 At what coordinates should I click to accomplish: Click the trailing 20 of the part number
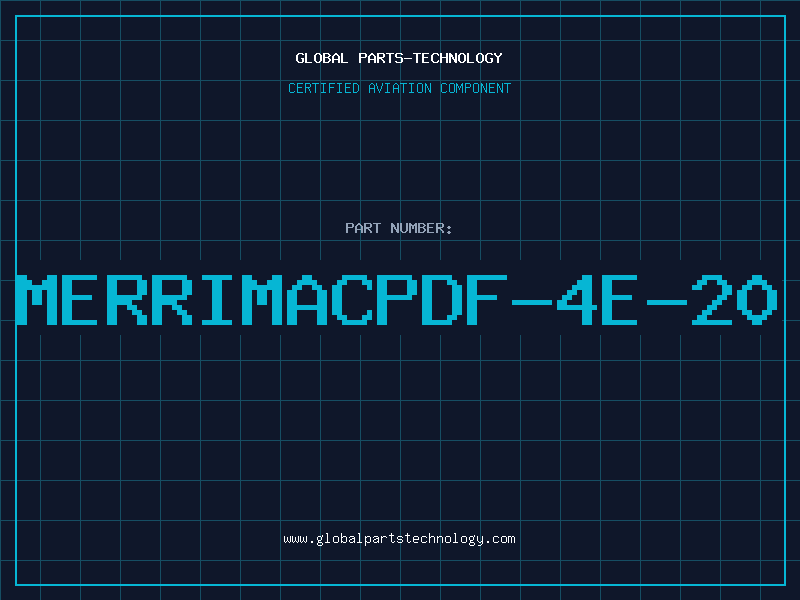click(x=735, y=300)
